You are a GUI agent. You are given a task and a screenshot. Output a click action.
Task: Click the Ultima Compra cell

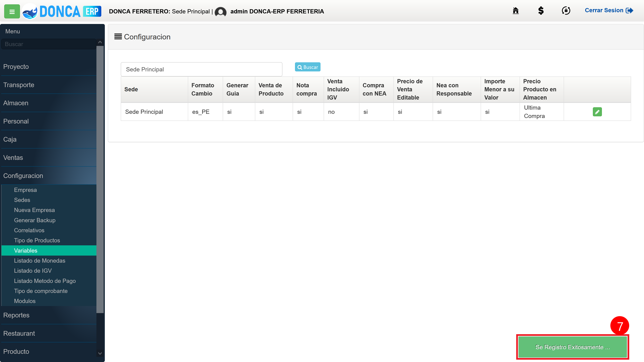542,112
